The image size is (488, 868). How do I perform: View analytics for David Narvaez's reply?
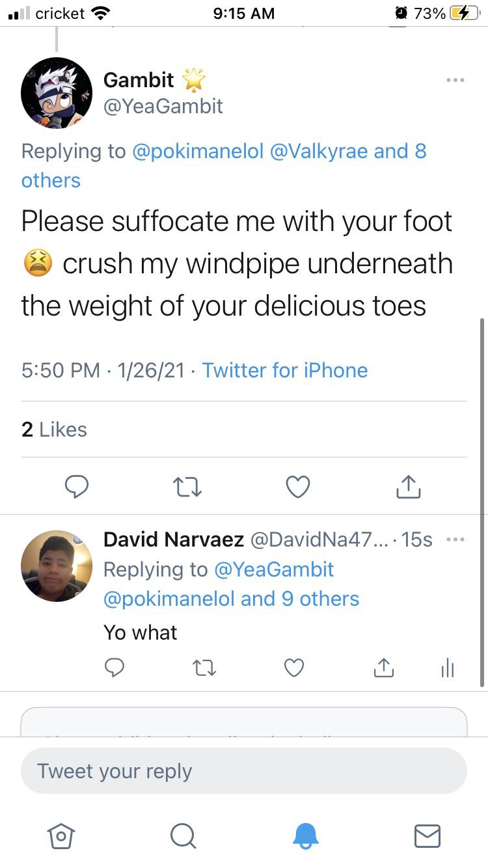click(x=447, y=668)
